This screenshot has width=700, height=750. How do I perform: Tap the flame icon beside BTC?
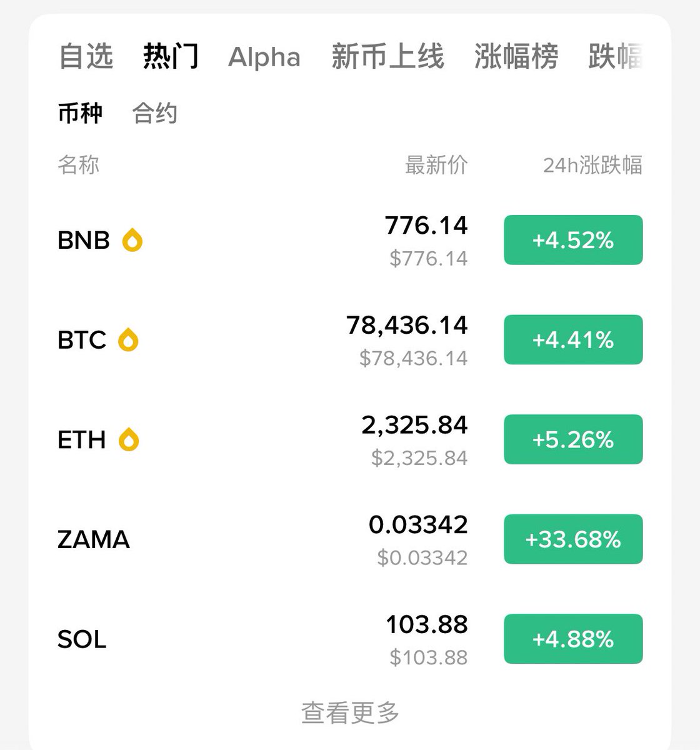128,340
